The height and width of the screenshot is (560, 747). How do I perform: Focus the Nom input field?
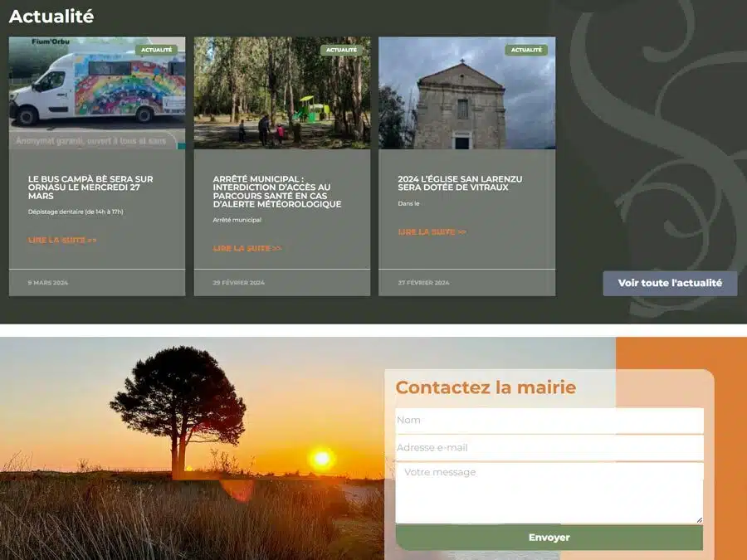pyautogui.click(x=549, y=420)
